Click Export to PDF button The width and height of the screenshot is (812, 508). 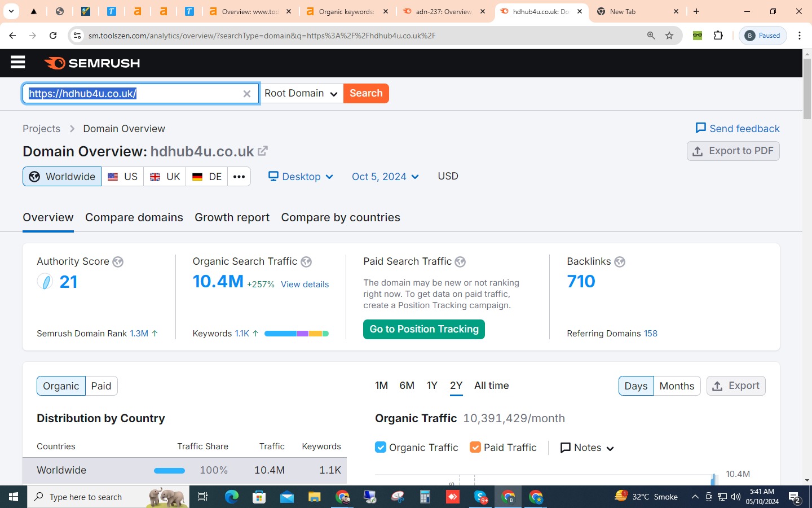[x=733, y=151]
